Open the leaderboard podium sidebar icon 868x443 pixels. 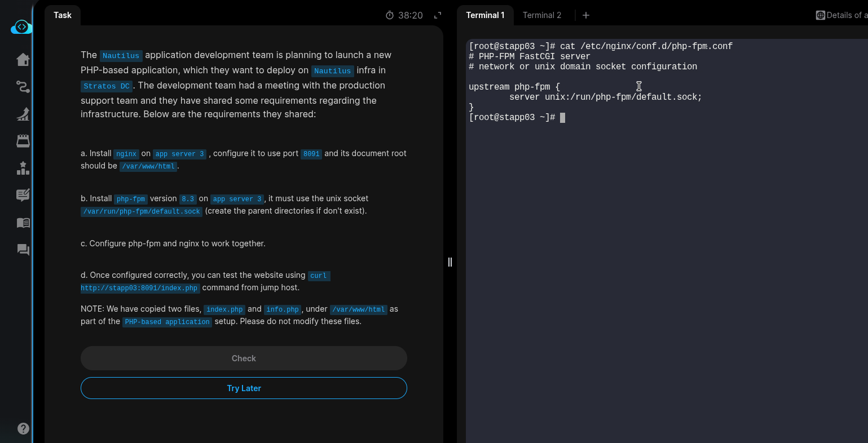pyautogui.click(x=23, y=168)
